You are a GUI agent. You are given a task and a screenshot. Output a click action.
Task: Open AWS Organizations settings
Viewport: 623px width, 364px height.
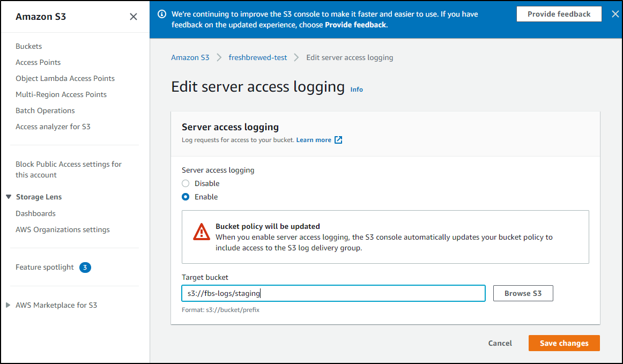63,229
